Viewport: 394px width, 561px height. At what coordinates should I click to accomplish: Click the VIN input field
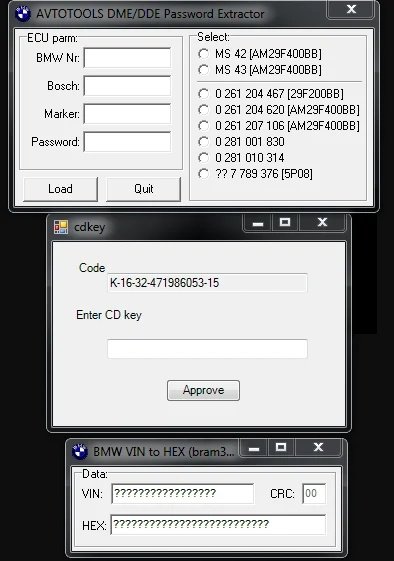coord(183,493)
